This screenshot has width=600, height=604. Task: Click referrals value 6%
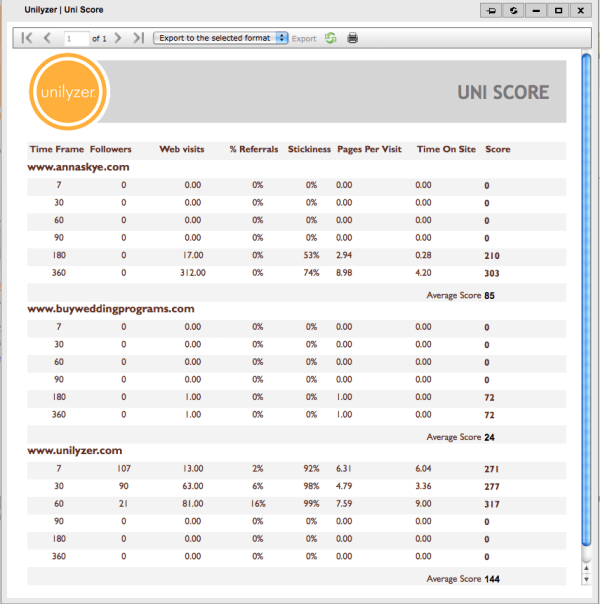click(258, 486)
